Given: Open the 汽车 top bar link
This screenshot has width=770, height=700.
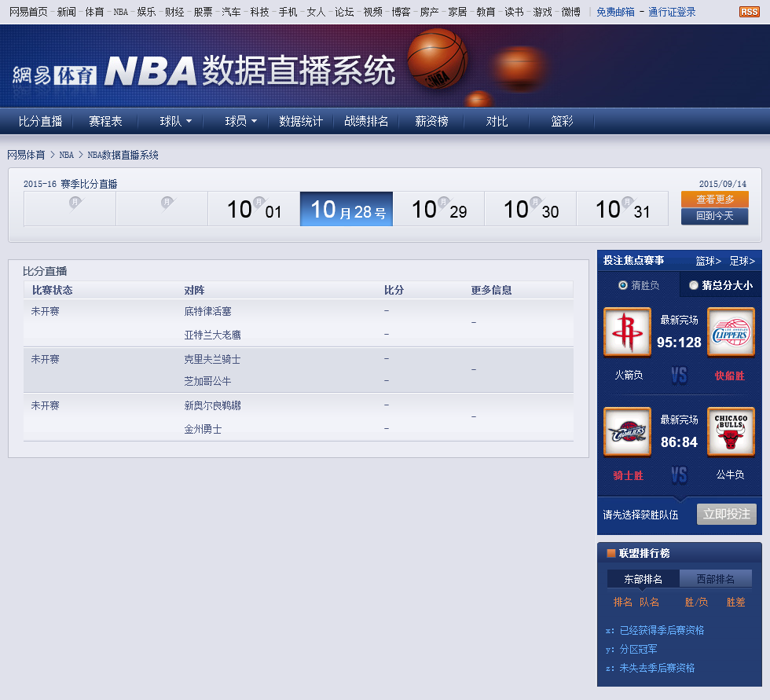Looking at the screenshot, I should click(231, 12).
